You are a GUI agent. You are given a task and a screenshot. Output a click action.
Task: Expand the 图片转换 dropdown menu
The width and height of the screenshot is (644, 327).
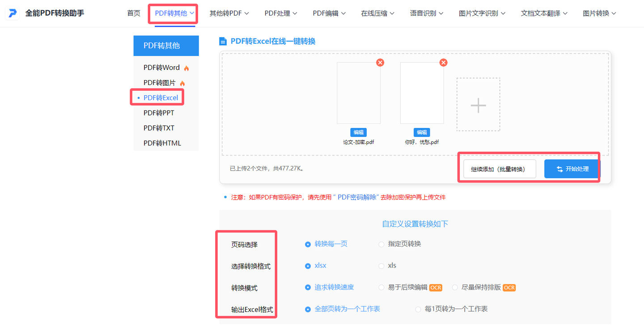pyautogui.click(x=600, y=13)
